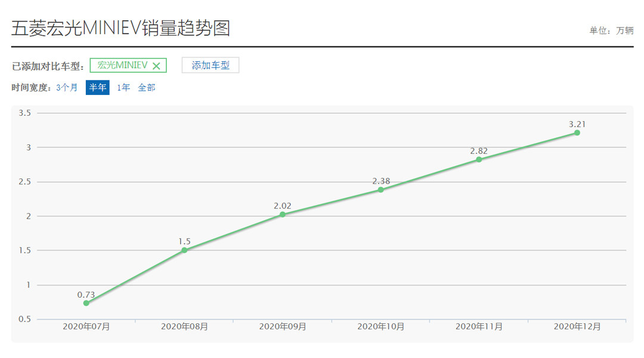Select the 宏光MINIEV comparison tag label
The height and width of the screenshot is (358, 644).
(122, 66)
